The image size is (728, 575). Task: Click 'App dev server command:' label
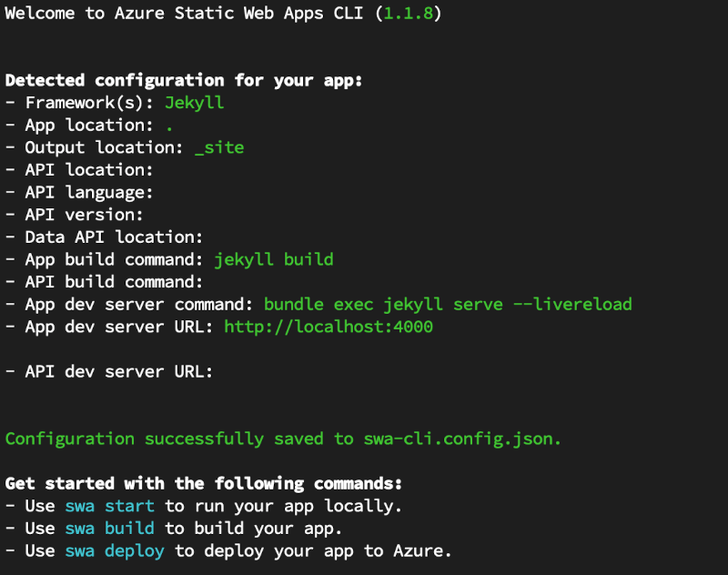(139, 305)
